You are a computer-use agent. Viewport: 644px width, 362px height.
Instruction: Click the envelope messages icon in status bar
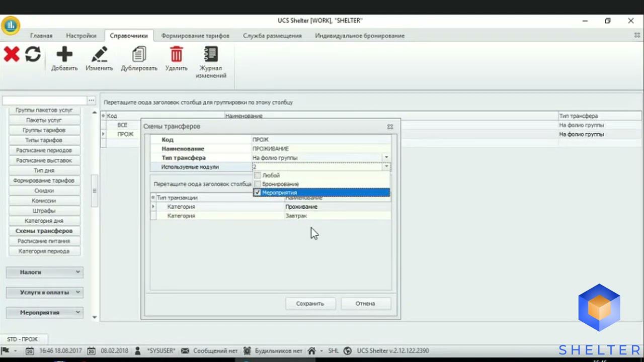pos(185,351)
